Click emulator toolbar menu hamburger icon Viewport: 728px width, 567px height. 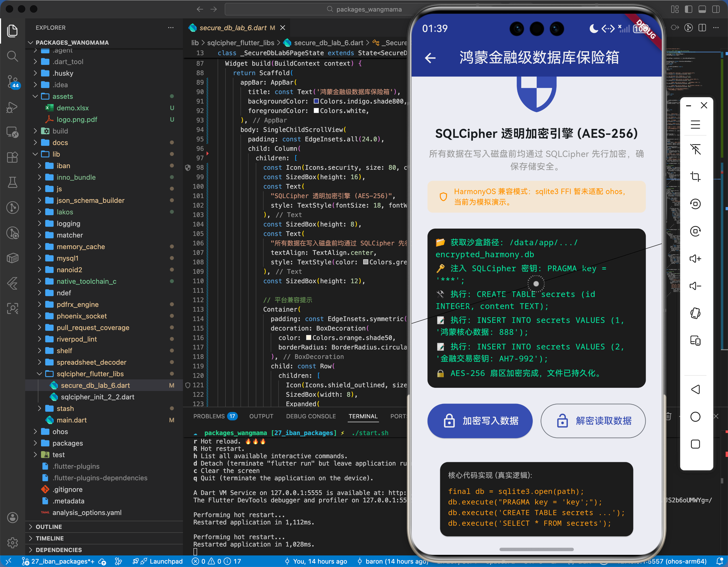(695, 124)
